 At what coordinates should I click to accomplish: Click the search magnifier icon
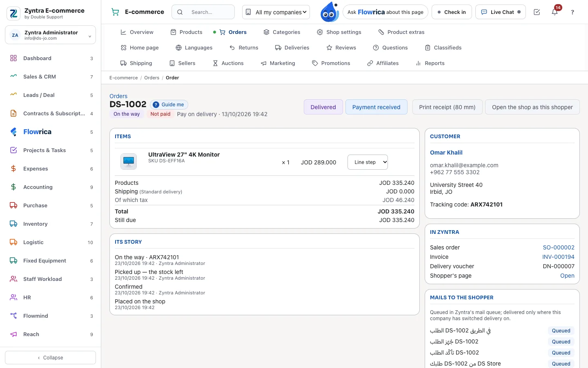[180, 12]
